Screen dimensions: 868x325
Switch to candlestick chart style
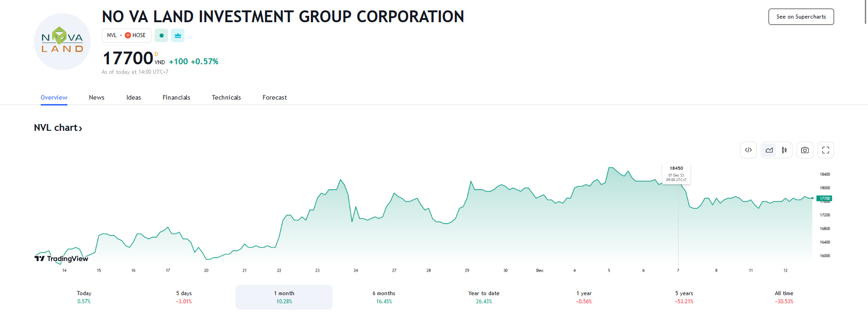pyautogui.click(x=784, y=150)
